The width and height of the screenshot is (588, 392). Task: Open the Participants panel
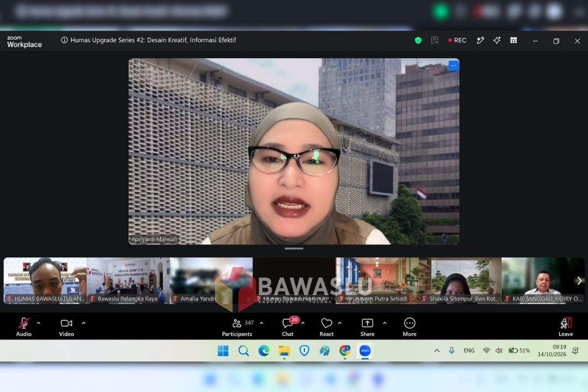coord(237,327)
